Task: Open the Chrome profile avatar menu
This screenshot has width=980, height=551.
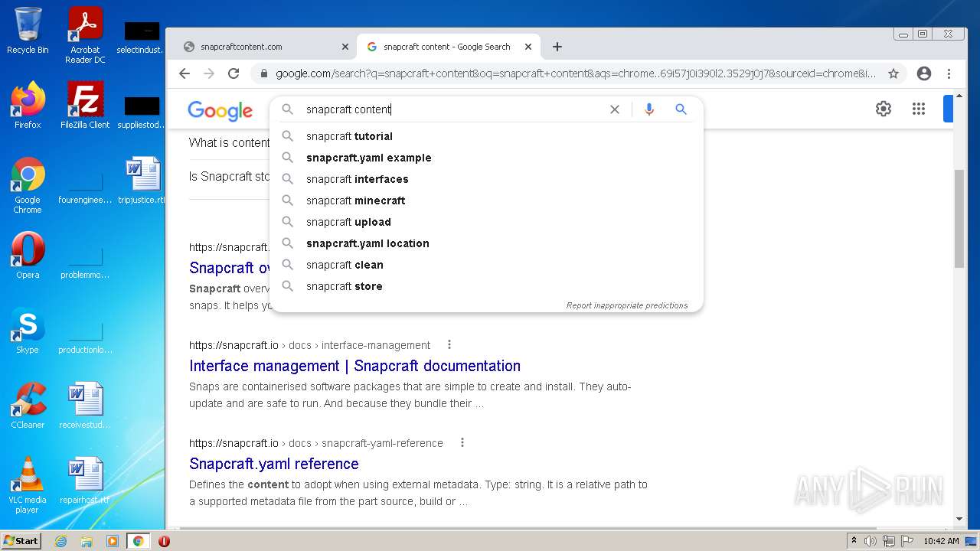Action: coord(924,73)
